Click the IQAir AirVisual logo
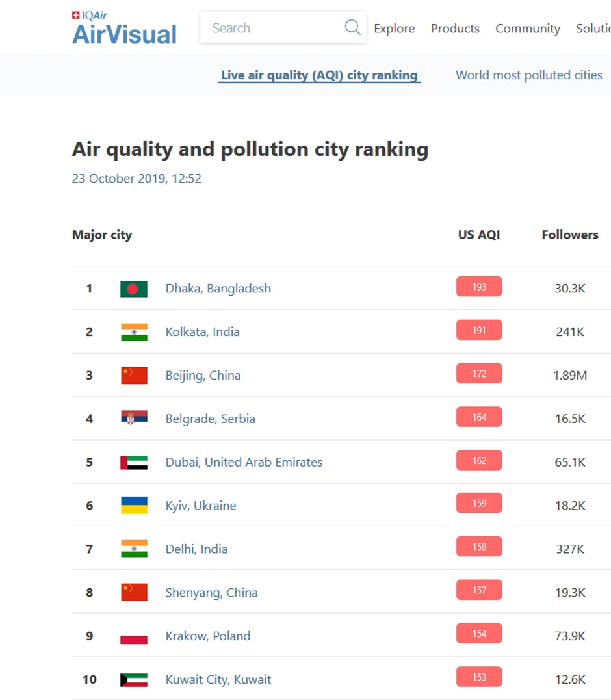This screenshot has width=611, height=700. (x=124, y=28)
